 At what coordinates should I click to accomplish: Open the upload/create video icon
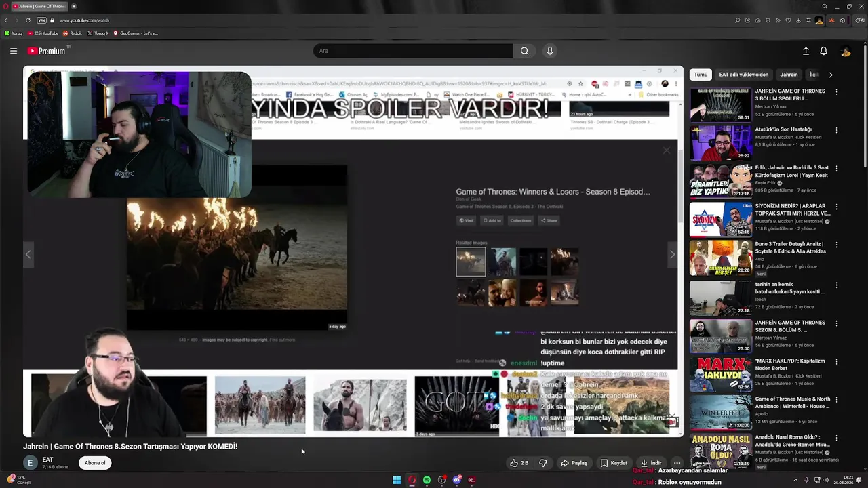(806, 51)
